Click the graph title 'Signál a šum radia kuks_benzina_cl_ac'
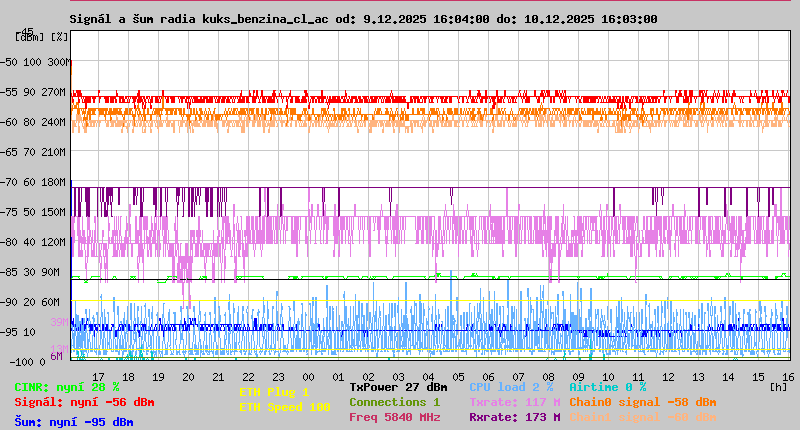The width and height of the screenshot is (800, 430). (199, 19)
